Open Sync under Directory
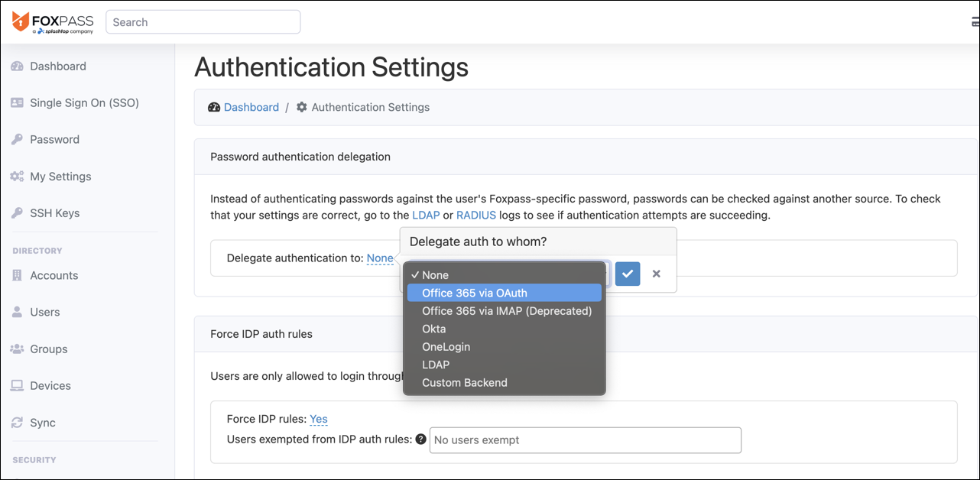The width and height of the screenshot is (980, 480). tap(43, 423)
